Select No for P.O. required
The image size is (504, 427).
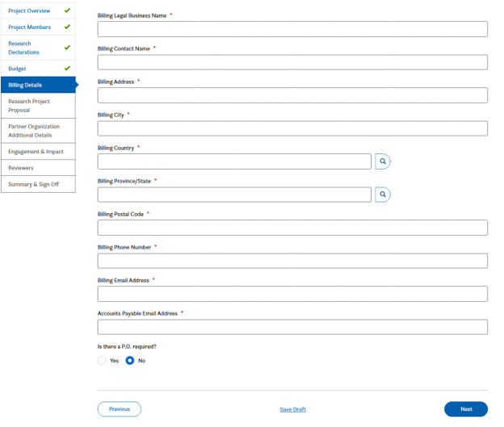pyautogui.click(x=130, y=361)
